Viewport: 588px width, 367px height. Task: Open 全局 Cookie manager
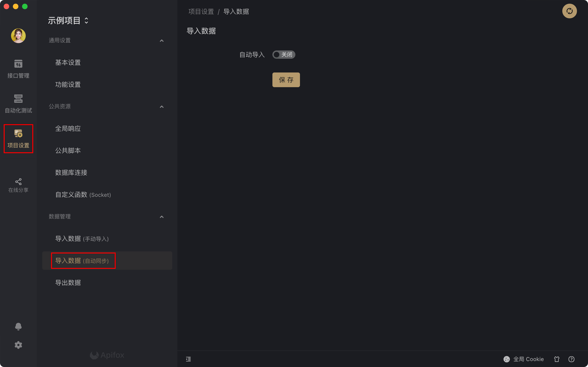(523, 359)
